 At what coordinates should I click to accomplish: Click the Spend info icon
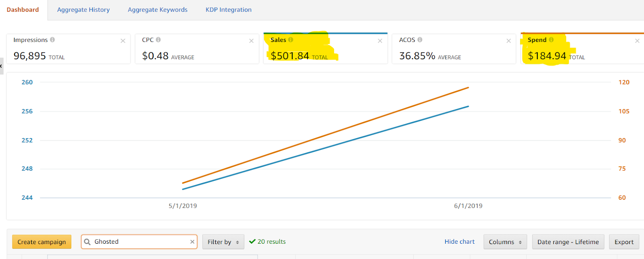551,40
